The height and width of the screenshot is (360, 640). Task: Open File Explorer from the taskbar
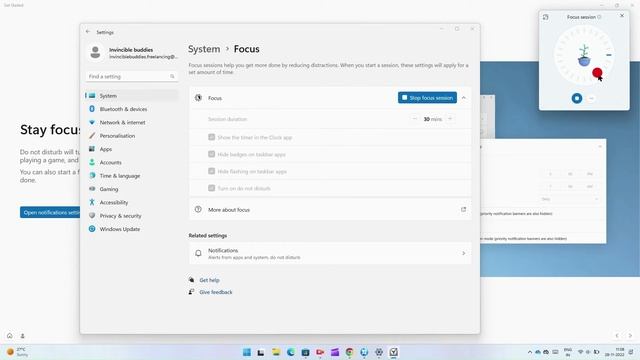pos(276,352)
